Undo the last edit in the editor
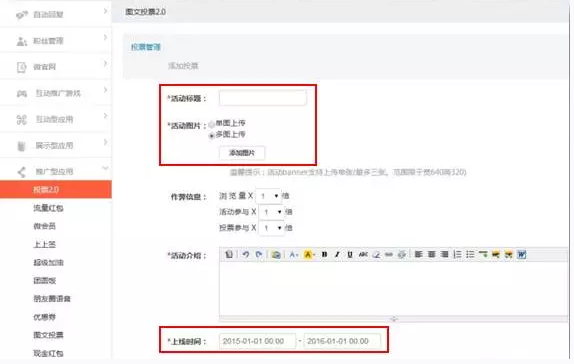The height and width of the screenshot is (364, 574). pyautogui.click(x=246, y=254)
